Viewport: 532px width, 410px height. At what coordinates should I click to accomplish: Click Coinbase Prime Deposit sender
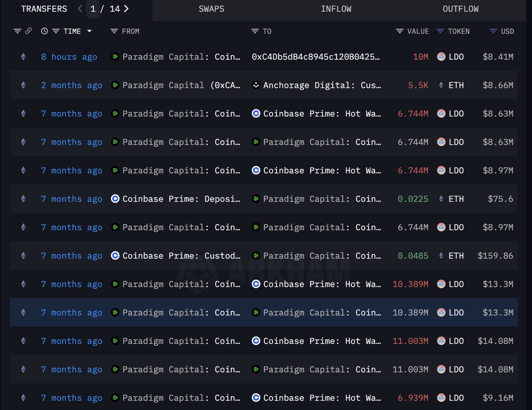181,199
